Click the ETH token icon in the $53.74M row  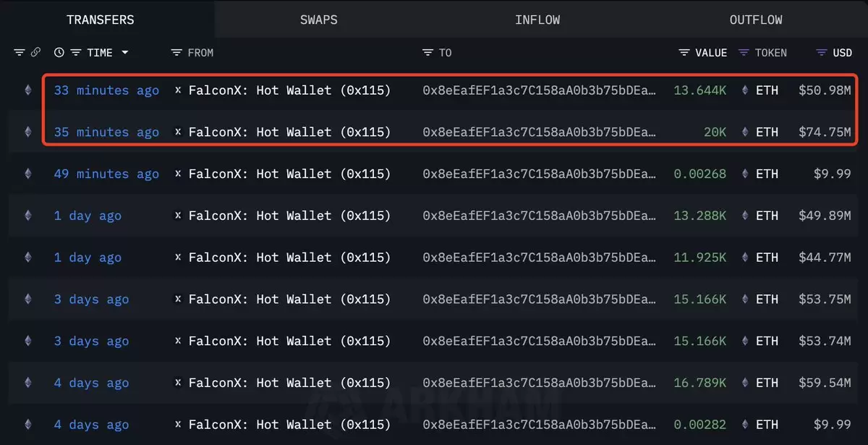pos(744,342)
